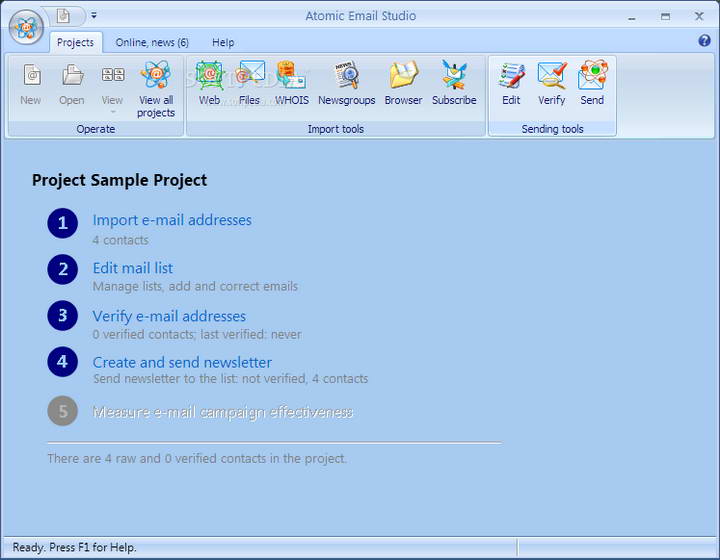Click the Operate group label

tap(96, 129)
